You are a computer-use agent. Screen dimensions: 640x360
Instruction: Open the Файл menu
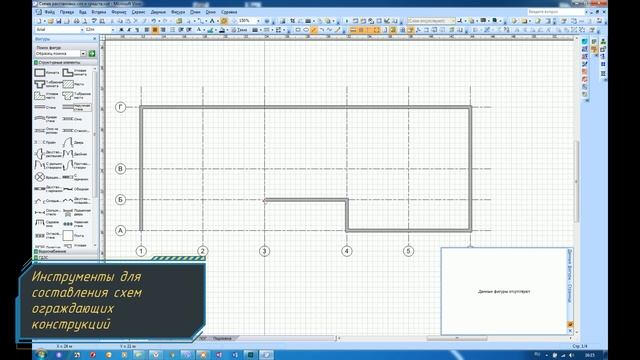(49, 12)
